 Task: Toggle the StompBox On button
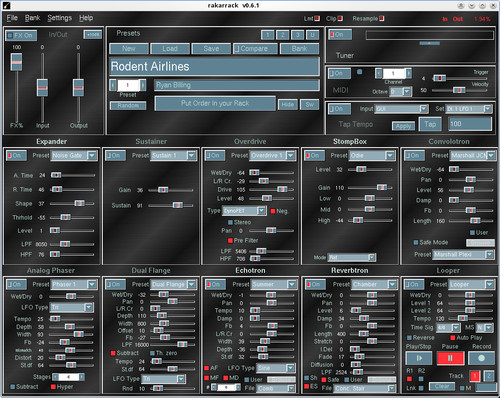[314, 155]
